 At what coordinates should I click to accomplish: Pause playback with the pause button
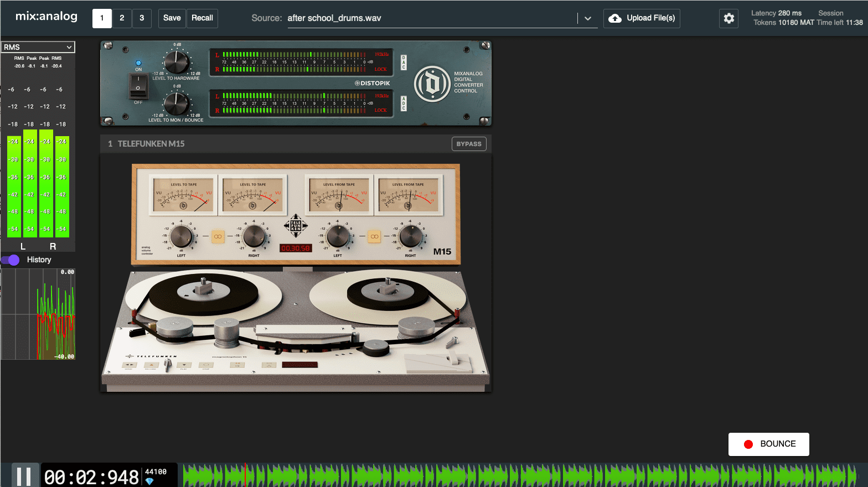(x=24, y=476)
